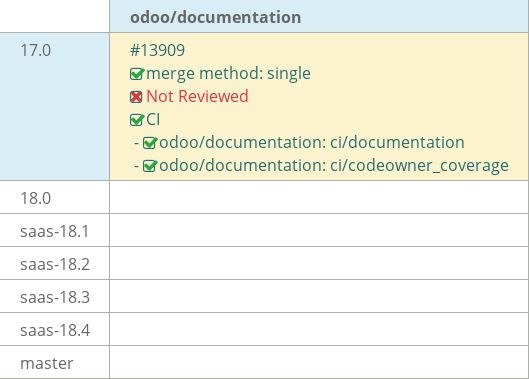Click the CI status label

153,120
